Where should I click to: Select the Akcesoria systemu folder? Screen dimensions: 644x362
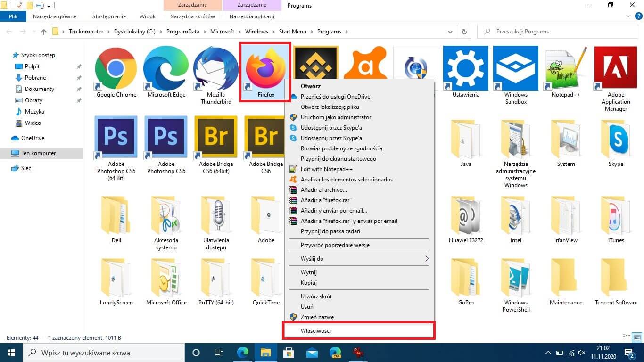tap(166, 214)
